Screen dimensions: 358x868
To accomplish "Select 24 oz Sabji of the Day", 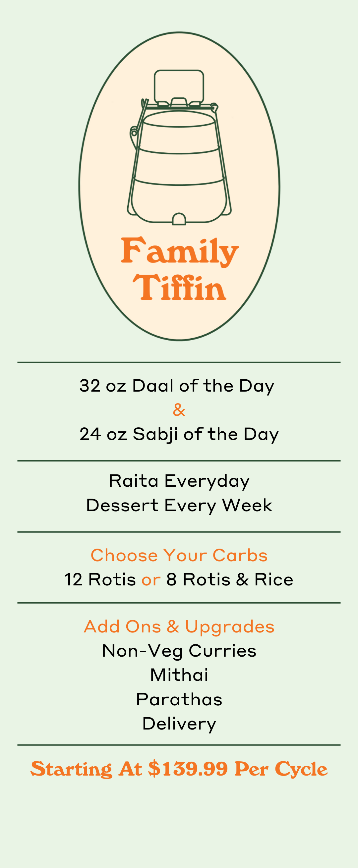I will (179, 435).
